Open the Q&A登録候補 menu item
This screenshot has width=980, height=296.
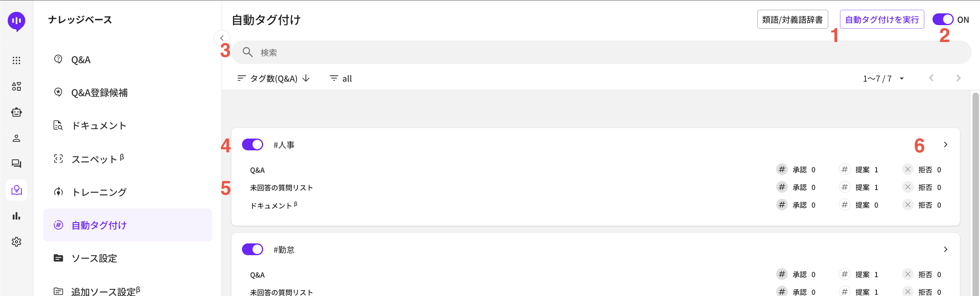point(99,93)
